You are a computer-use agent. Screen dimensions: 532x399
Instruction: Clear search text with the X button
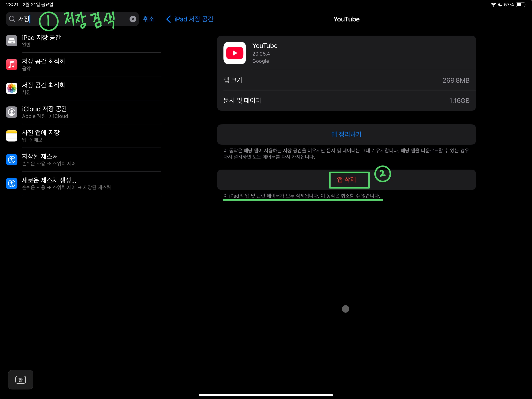pos(133,19)
